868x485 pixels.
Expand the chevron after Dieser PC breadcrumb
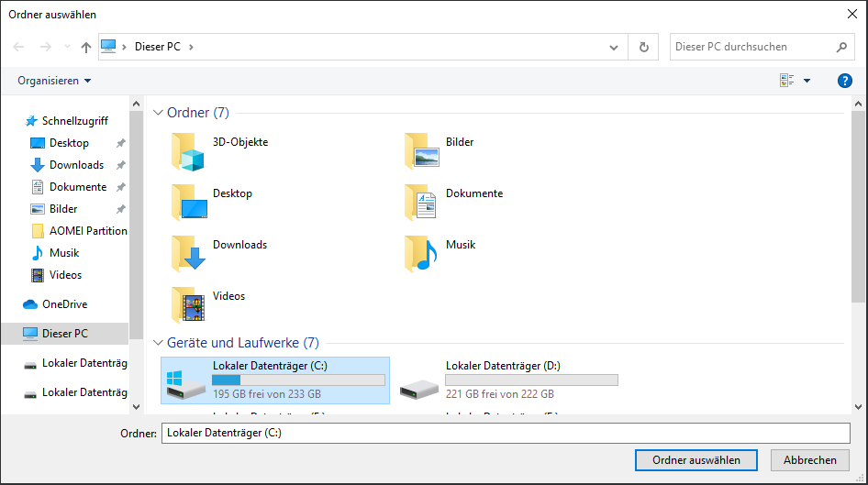191,47
